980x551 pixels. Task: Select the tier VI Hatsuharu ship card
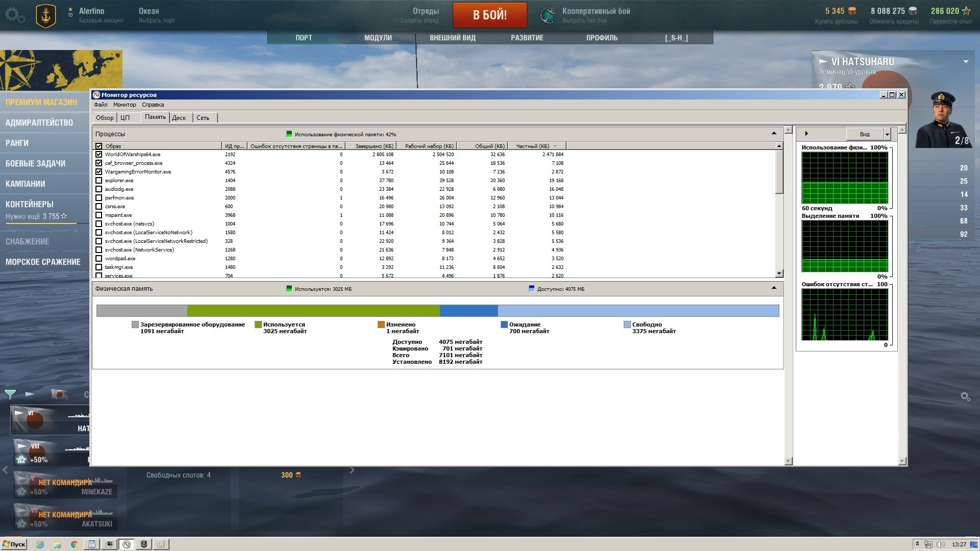(50, 420)
